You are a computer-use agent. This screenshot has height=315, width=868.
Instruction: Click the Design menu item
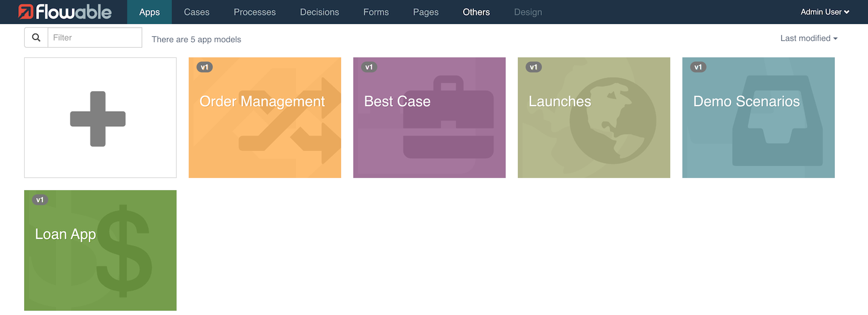tap(528, 12)
